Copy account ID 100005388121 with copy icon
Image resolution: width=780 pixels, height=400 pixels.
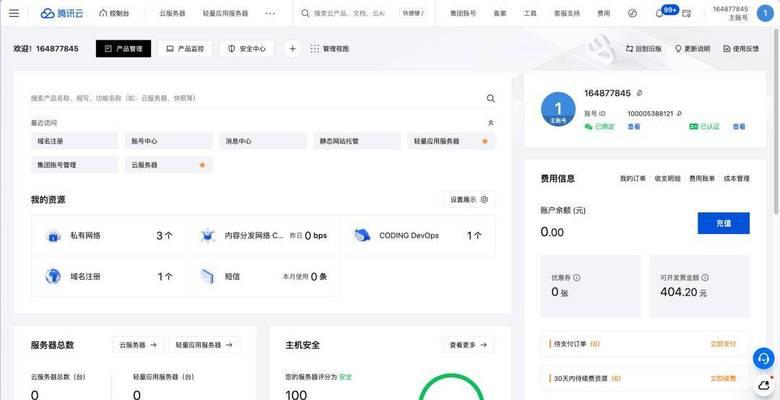click(679, 113)
